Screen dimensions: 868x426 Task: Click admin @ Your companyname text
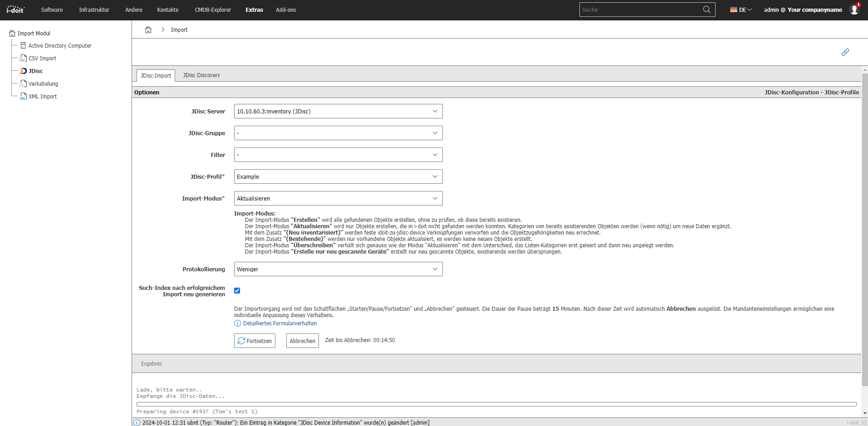click(803, 10)
